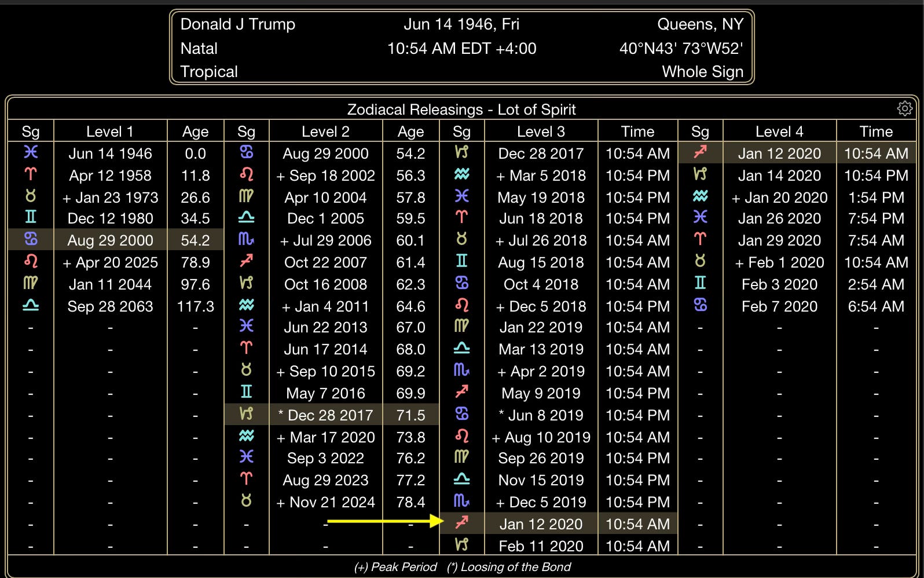Select Cancer glyph beside Feb 7 2020

pos(700,305)
